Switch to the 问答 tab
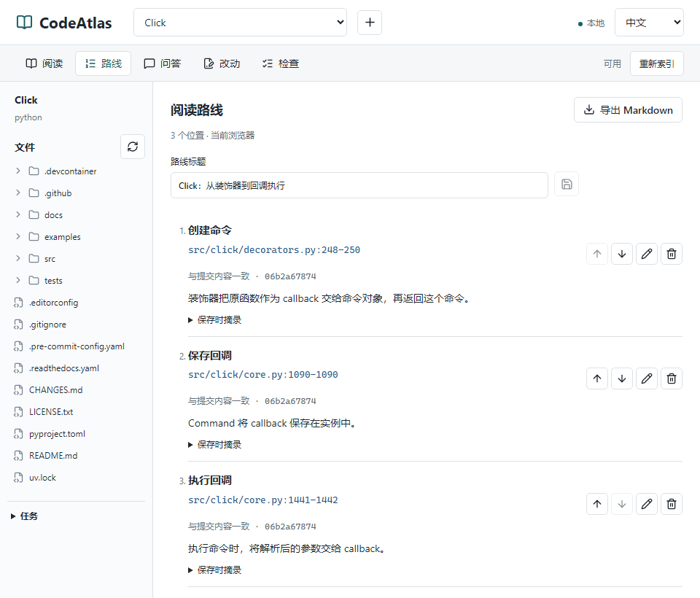 162,63
